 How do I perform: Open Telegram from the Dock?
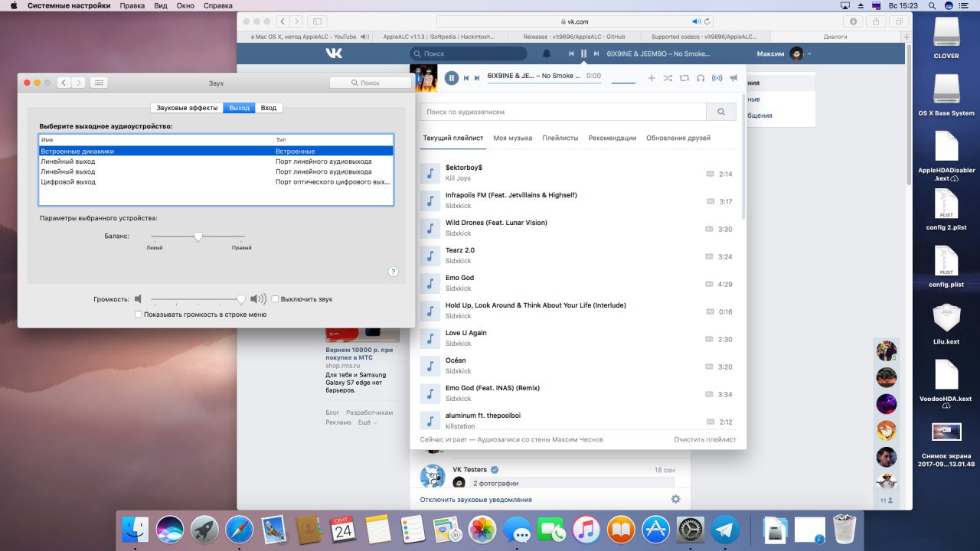[725, 530]
